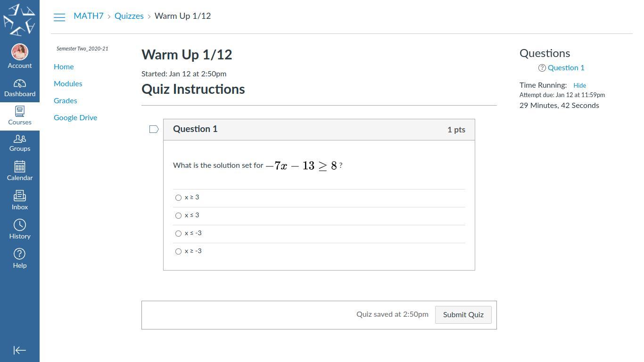Choose the answer x ≤ -3

tap(178, 234)
